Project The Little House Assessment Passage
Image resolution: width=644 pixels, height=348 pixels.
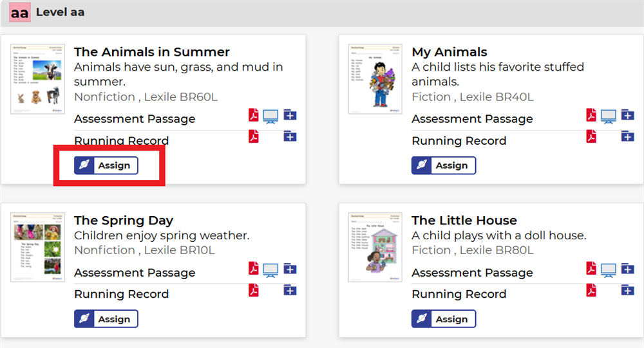click(608, 270)
